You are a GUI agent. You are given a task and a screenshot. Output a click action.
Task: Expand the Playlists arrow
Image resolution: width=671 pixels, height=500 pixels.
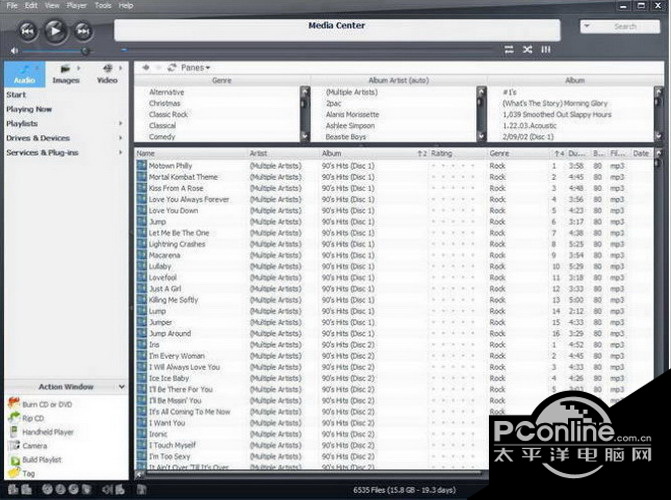pyautogui.click(x=121, y=124)
